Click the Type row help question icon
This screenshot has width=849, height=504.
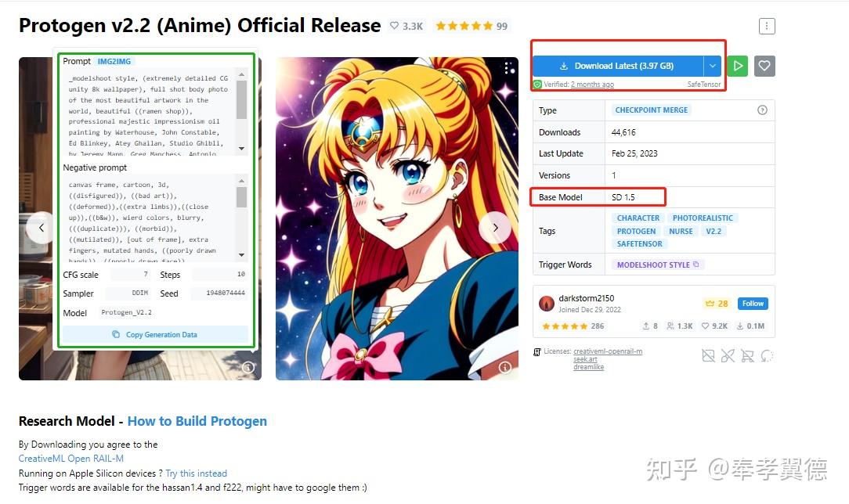click(762, 110)
